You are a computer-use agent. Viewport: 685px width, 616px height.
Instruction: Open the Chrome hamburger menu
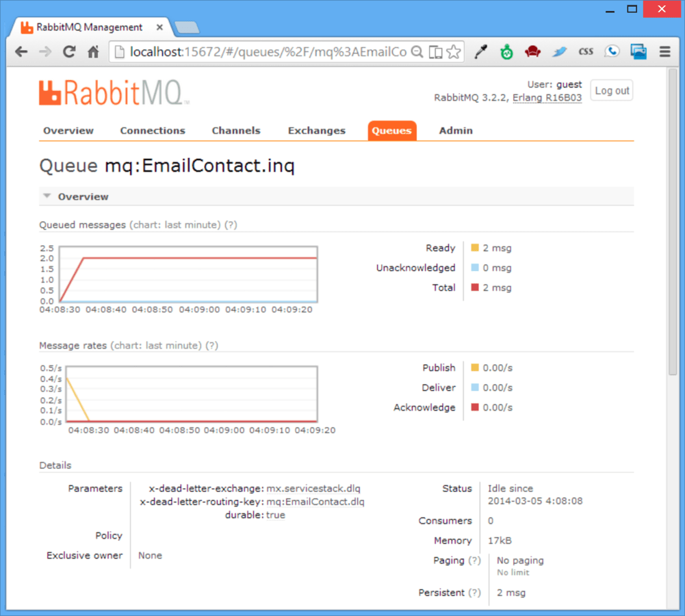tap(664, 51)
